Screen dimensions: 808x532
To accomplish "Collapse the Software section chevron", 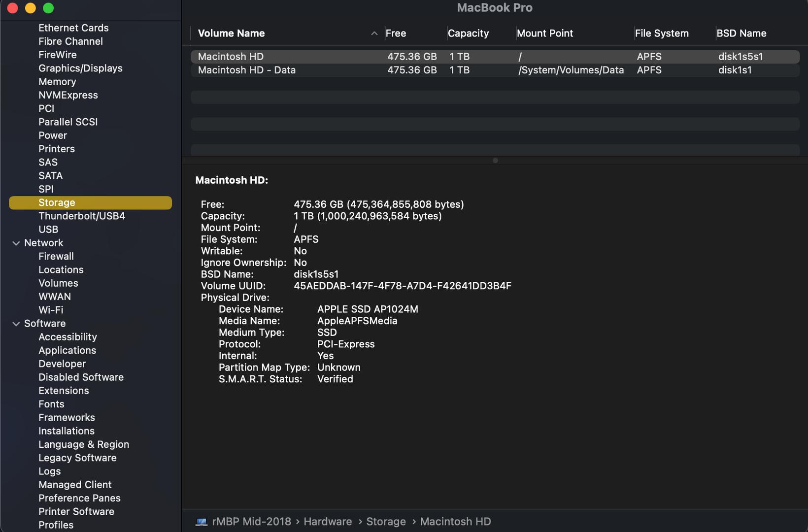I will click(16, 324).
